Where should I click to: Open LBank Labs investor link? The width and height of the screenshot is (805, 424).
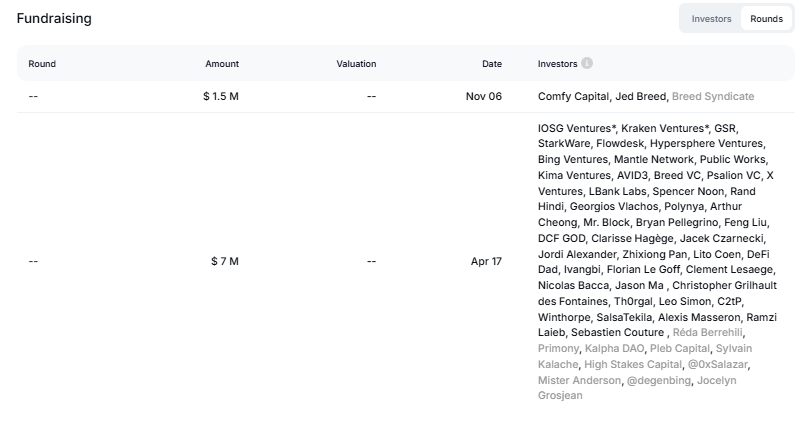click(x=618, y=191)
